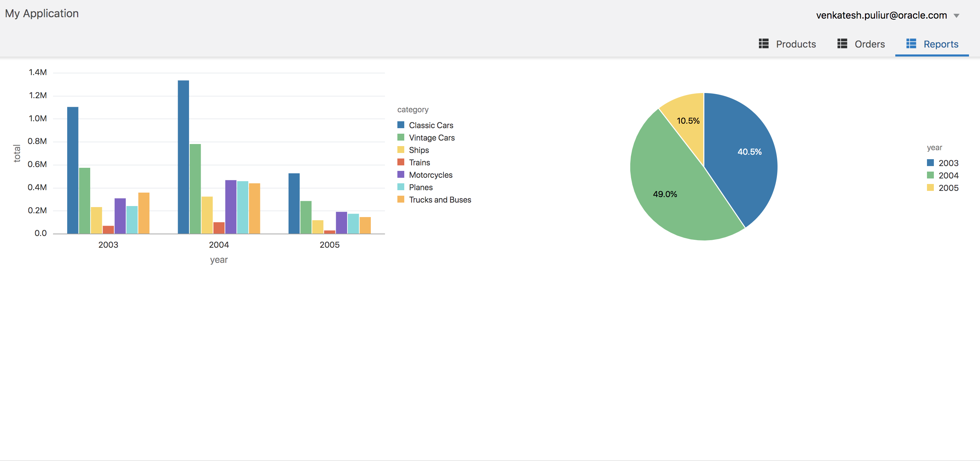Image resolution: width=980 pixels, height=461 pixels.
Task: Click the Classic Cars legend label
Action: point(431,125)
